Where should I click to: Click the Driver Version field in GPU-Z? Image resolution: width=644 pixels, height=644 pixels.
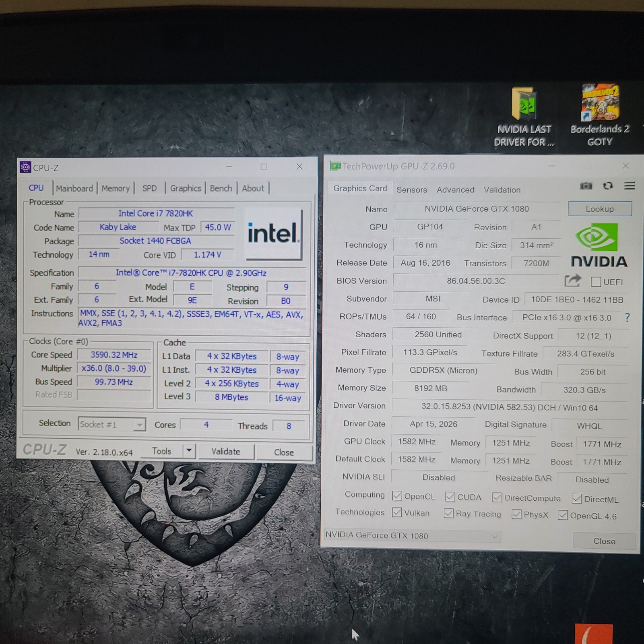tap(510, 407)
